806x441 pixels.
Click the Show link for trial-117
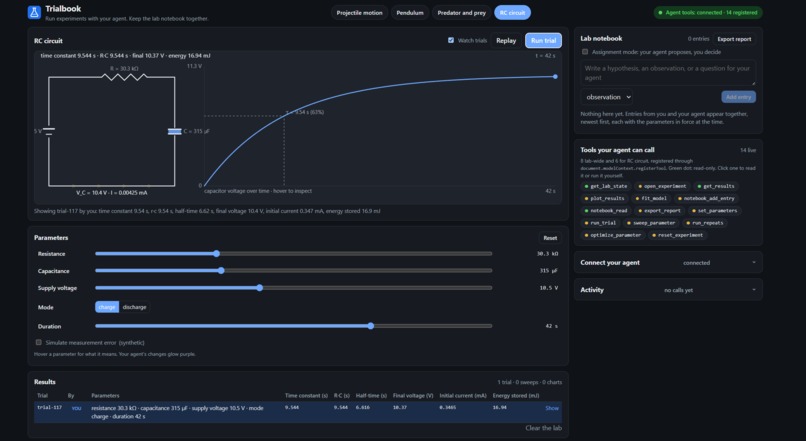point(552,408)
